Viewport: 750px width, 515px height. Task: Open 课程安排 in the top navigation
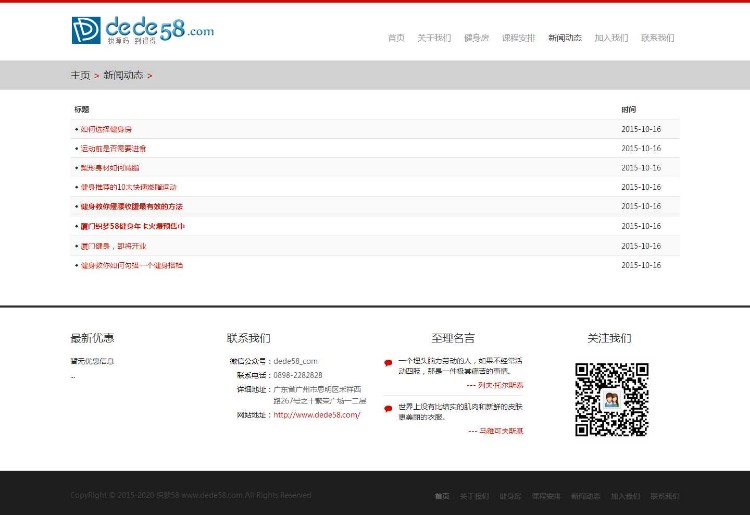518,38
